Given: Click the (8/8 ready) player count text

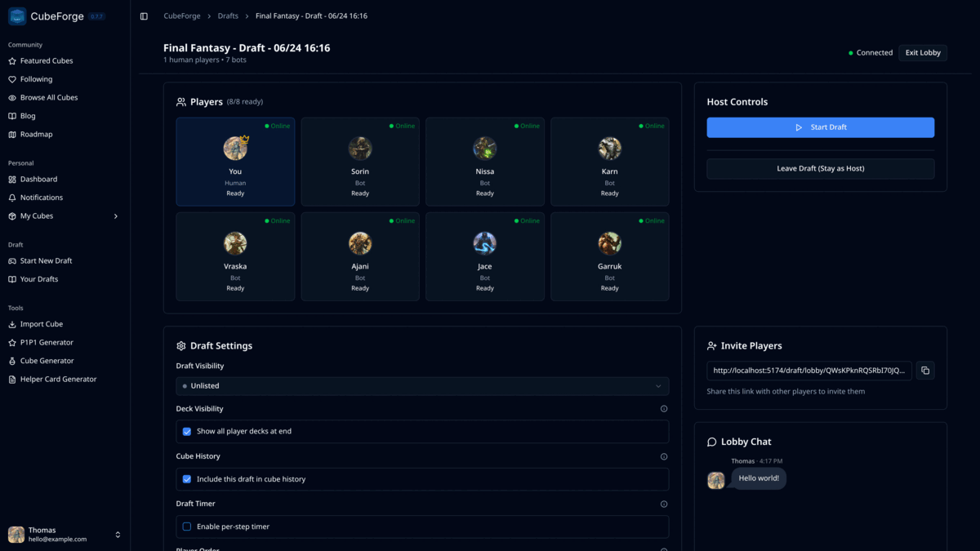Looking at the screenshot, I should click(245, 102).
